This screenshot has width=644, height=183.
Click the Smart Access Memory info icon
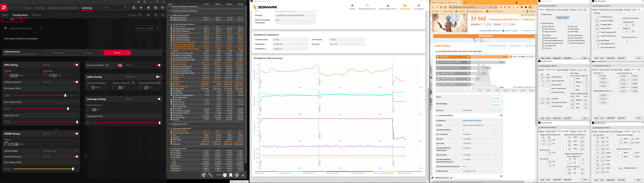click(x=107, y=65)
